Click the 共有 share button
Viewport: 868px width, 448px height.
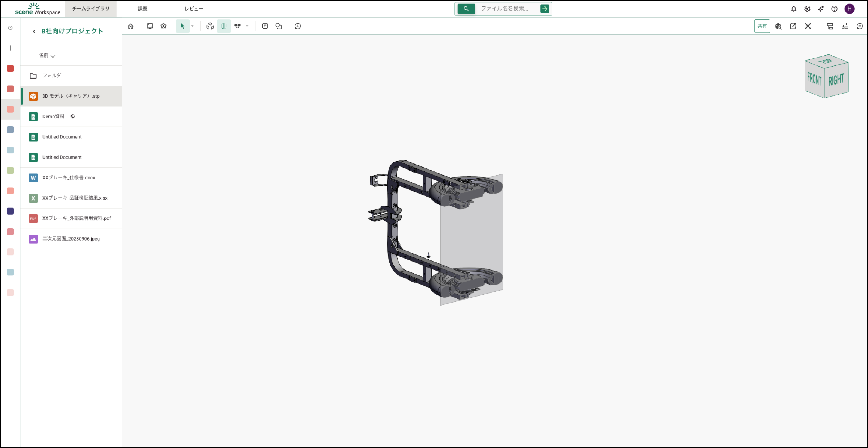pos(762,26)
